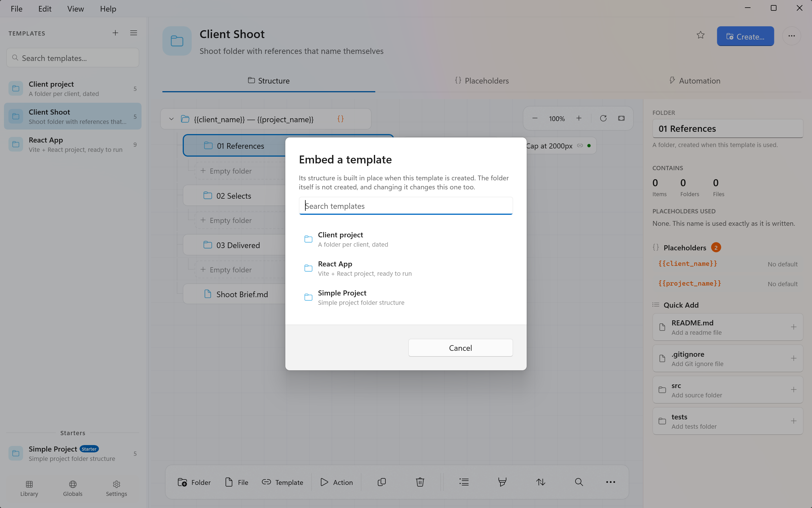The image size is (812, 508).
Task: Focus the dialog's Search templates field
Action: coord(406,206)
